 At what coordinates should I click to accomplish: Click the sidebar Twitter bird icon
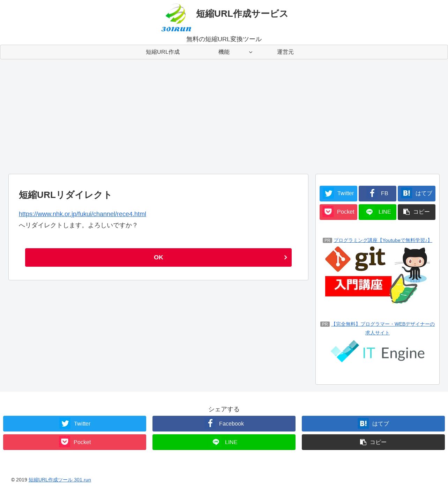329,193
